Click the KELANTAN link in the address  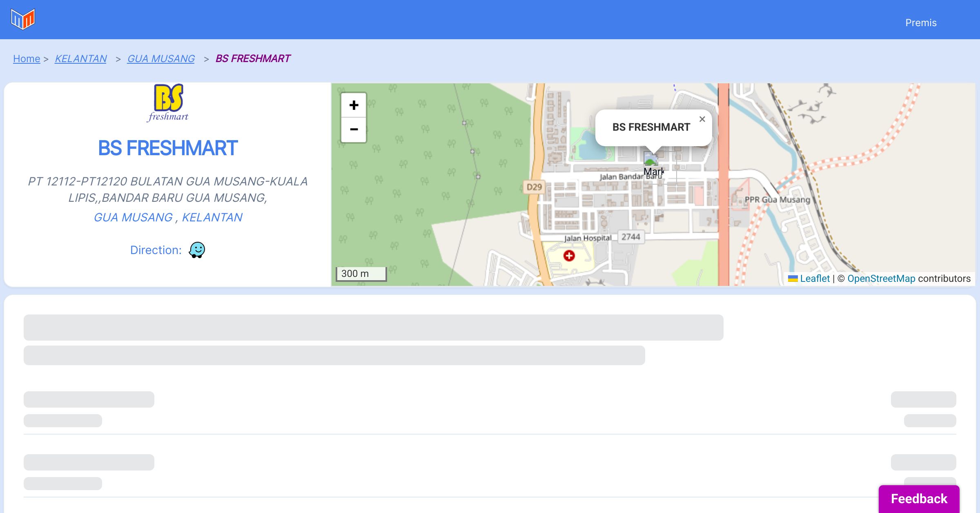212,217
